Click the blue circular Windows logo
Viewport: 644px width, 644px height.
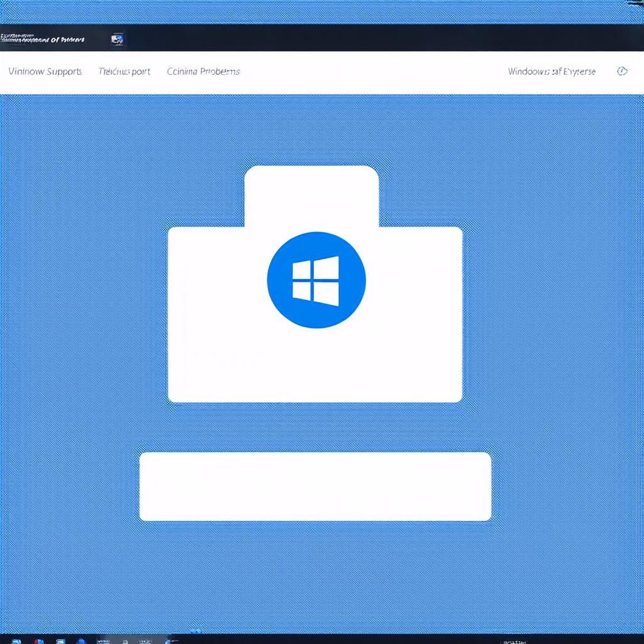click(316, 280)
